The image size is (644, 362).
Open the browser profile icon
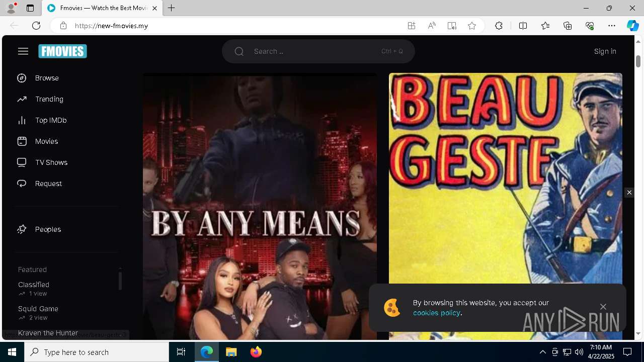11,8
